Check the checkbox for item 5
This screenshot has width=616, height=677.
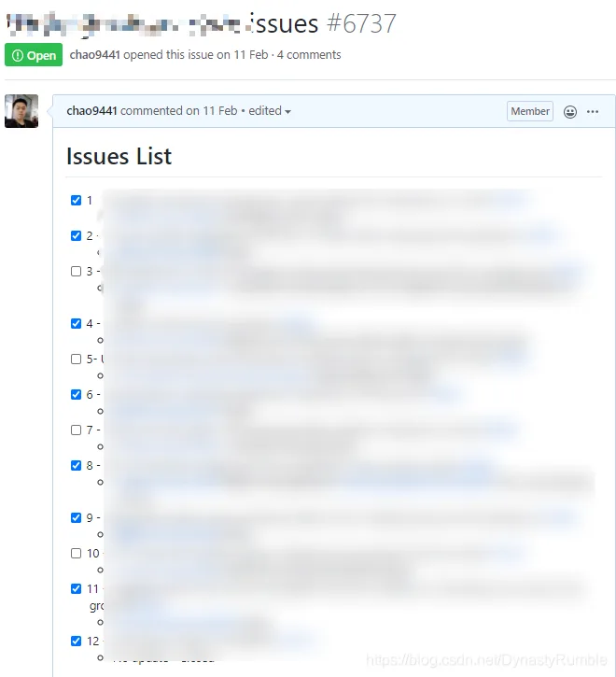click(76, 360)
